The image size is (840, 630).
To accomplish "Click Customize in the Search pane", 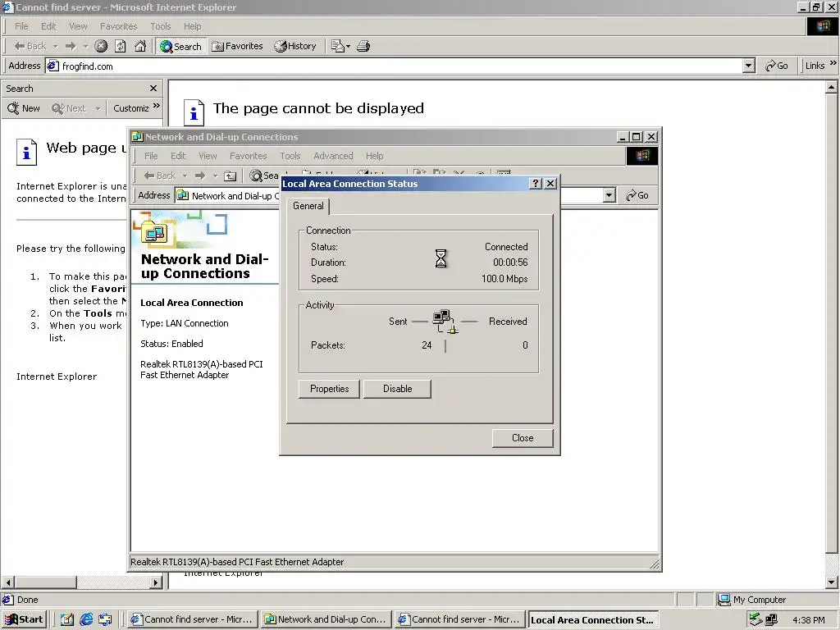I will [130, 108].
